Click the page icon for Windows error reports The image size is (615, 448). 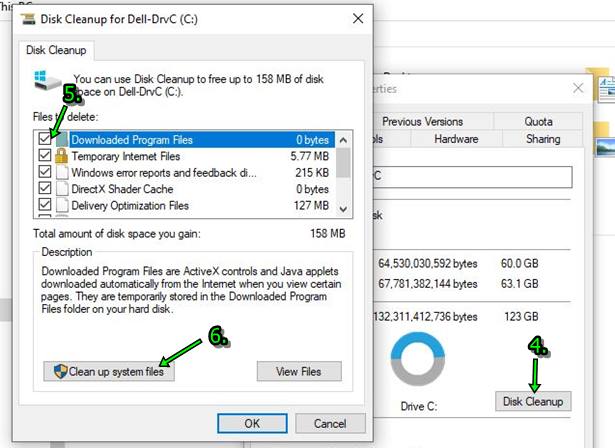[62, 173]
